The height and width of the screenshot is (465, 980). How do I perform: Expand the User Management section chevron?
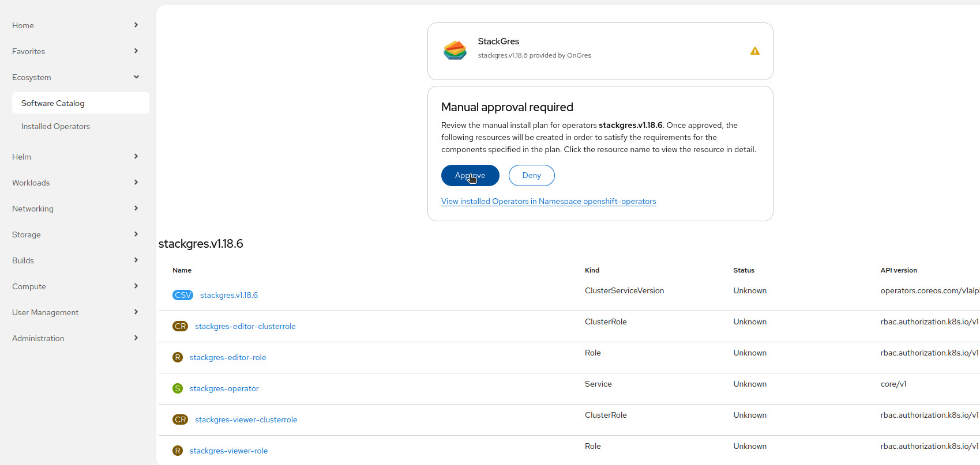[136, 312]
